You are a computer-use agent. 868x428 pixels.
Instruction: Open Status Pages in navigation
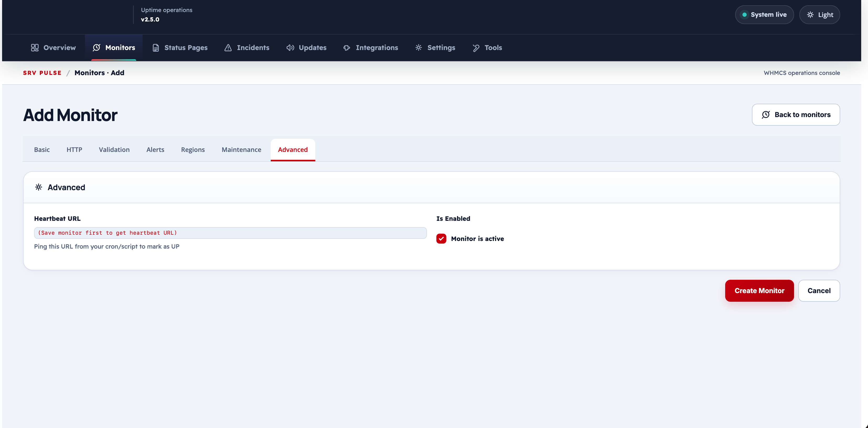(180, 47)
